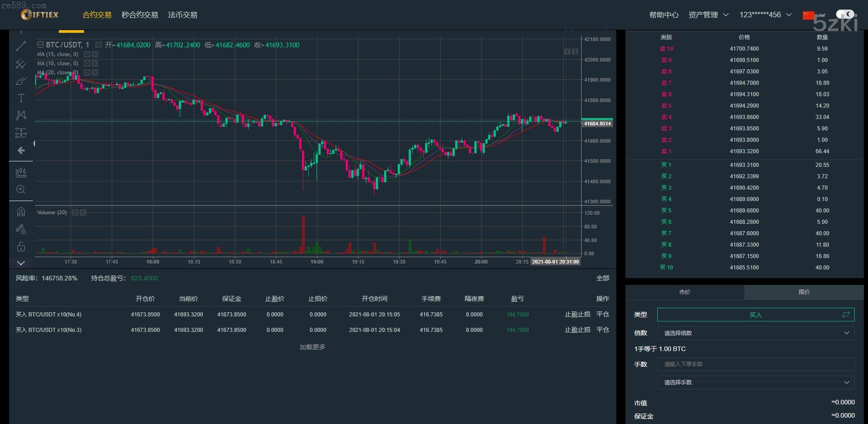Open the 请选择手数 lots dropdown
The image size is (868, 424).
click(755, 383)
